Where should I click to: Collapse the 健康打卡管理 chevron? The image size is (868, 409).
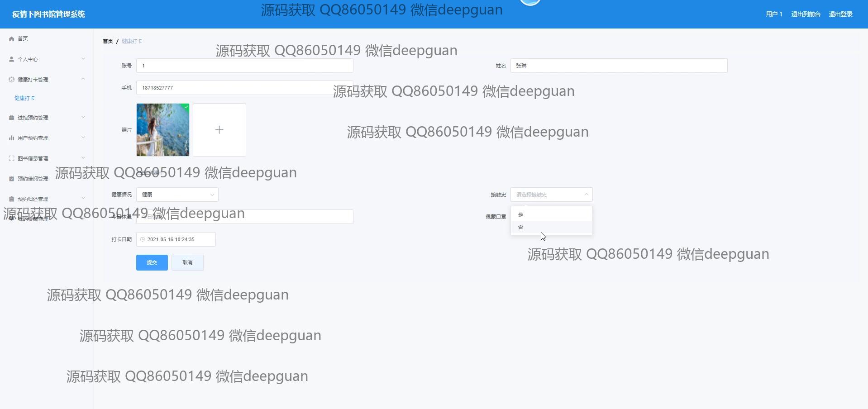[83, 79]
